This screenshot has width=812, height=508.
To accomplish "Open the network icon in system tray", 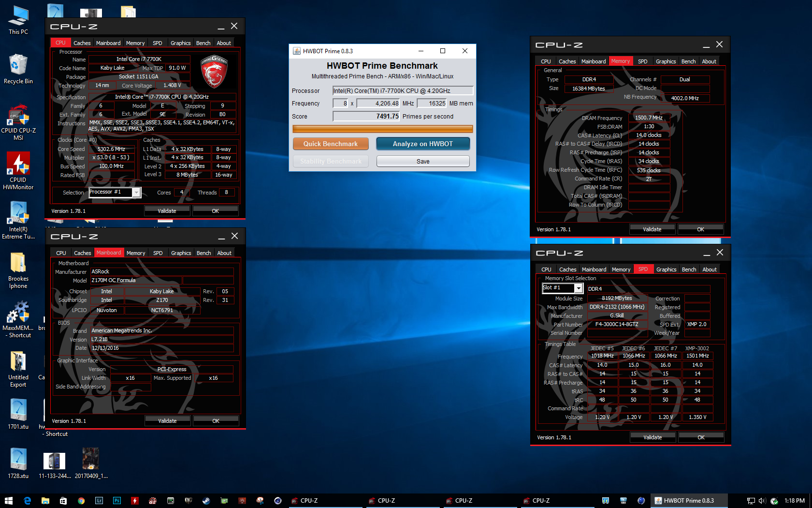I will point(751,501).
